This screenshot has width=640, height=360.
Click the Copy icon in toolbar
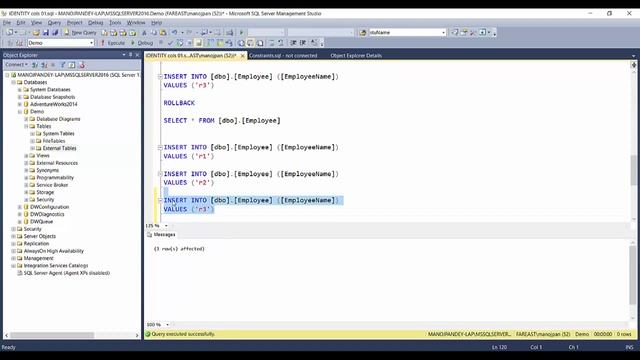(x=154, y=32)
